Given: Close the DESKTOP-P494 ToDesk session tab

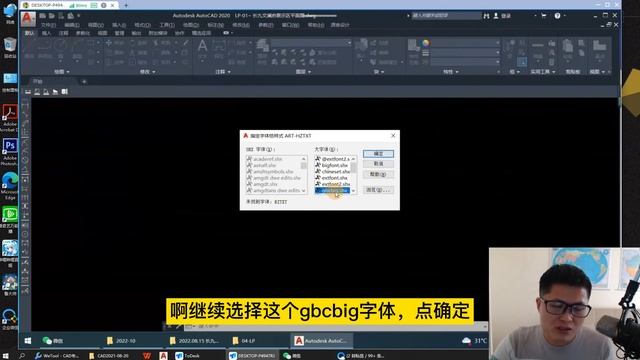Looking at the screenshot, I should click(113, 5).
